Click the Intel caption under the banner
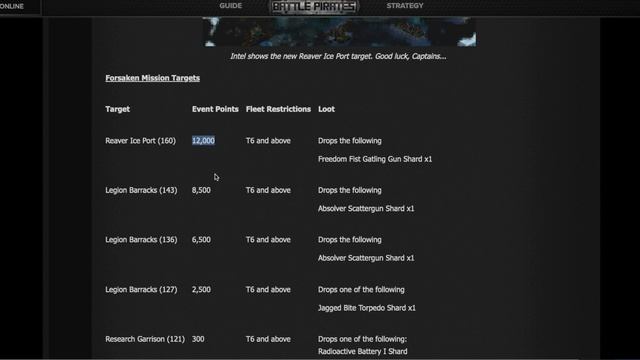Image resolution: width=640 pixels, height=360 pixels. click(x=338, y=56)
